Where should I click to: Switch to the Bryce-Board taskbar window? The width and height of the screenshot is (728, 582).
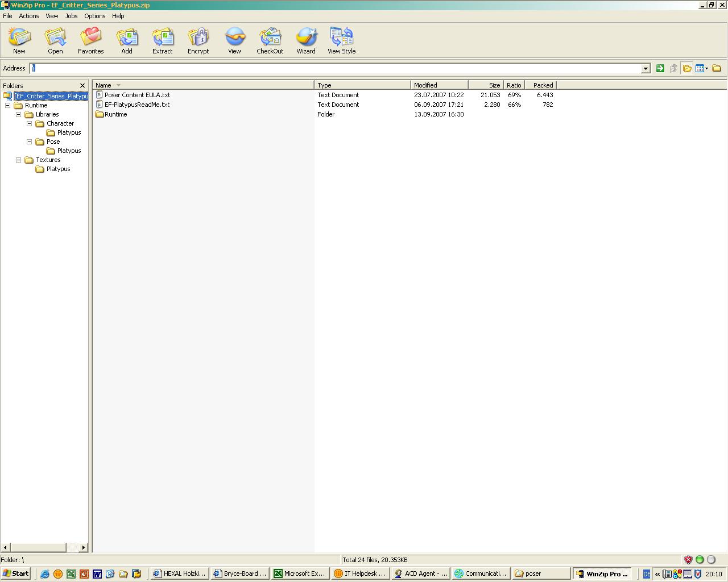tap(240, 573)
